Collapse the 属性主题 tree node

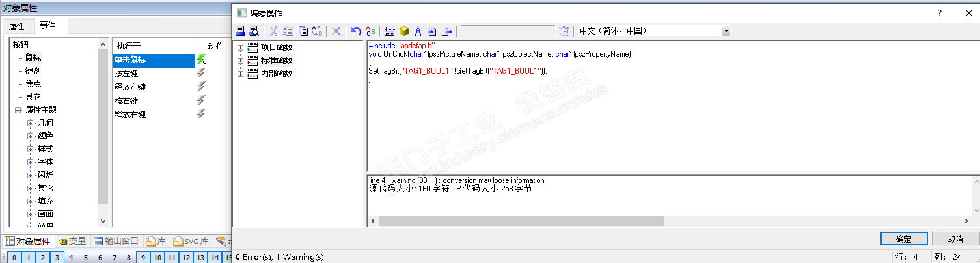[18, 110]
